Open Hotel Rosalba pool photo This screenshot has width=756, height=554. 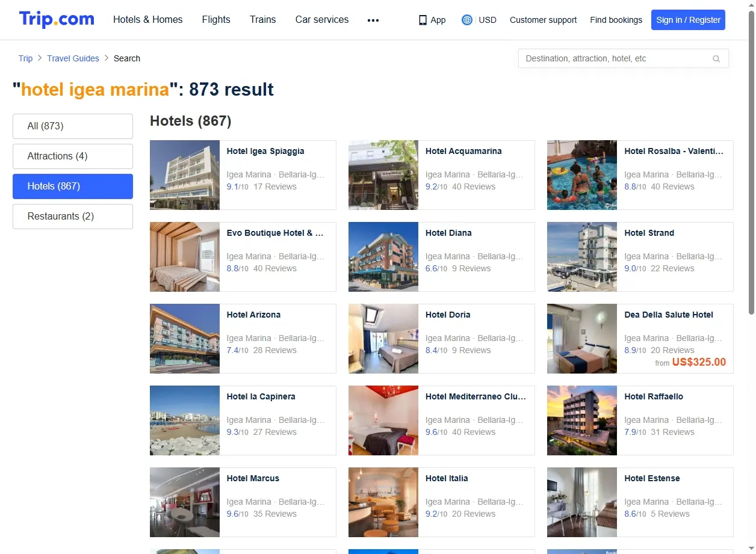coord(582,175)
